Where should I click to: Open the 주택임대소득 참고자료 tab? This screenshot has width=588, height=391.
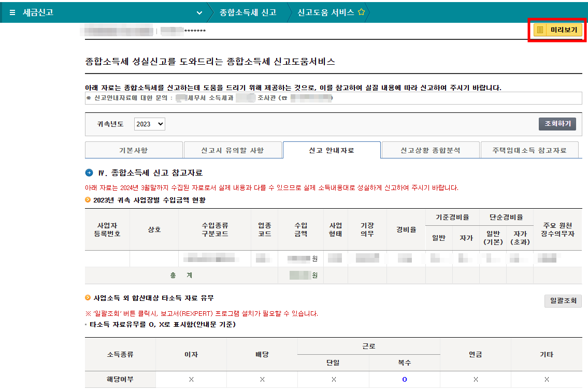529,150
